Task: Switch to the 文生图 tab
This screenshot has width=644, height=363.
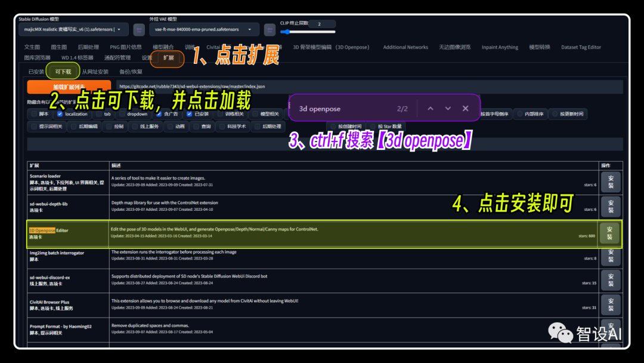Action: point(32,47)
